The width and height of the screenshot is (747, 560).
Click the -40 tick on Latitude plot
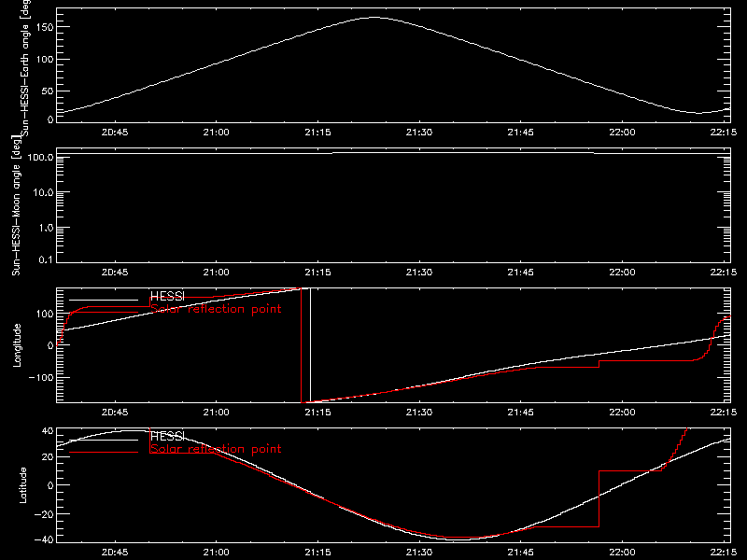[44, 540]
